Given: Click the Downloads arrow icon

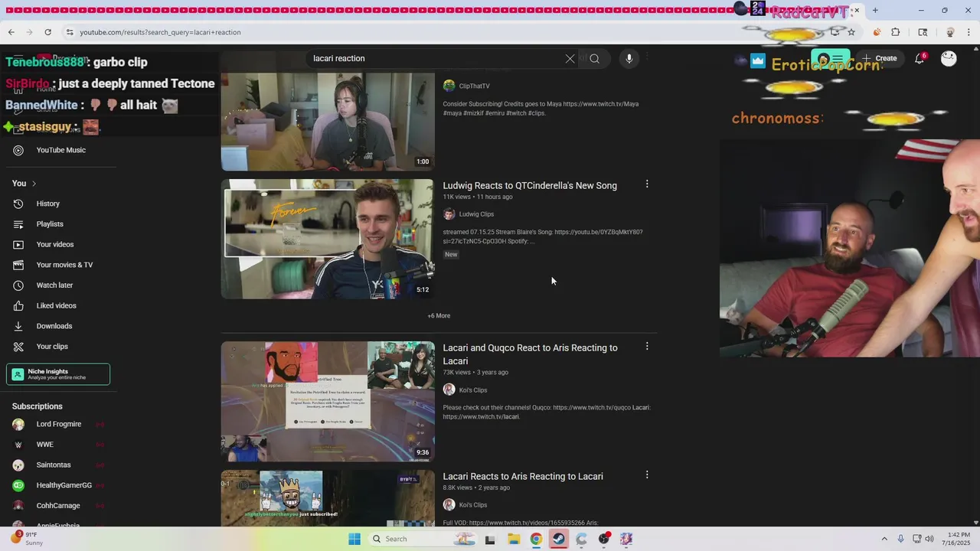Looking at the screenshot, I should pos(18,326).
